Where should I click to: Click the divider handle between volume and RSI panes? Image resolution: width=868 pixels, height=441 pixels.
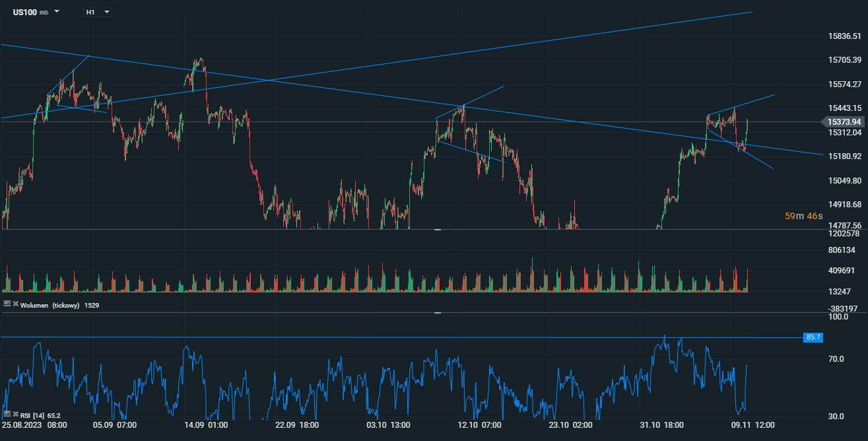pyautogui.click(x=437, y=313)
